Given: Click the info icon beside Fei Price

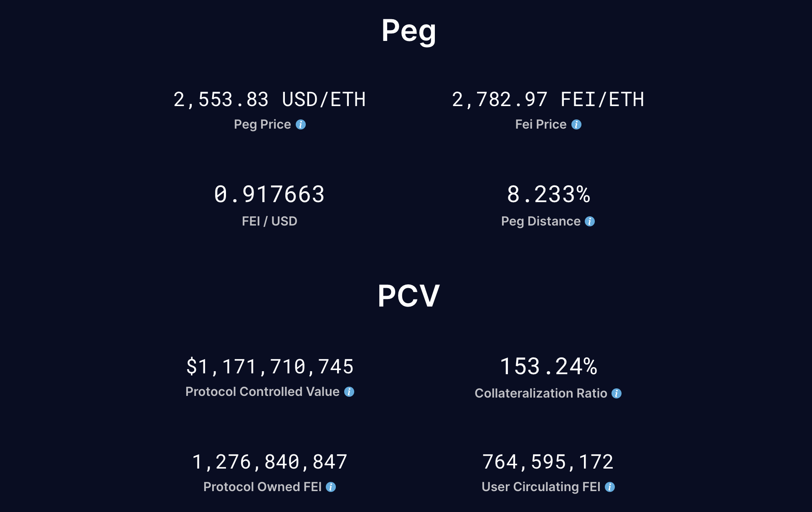Looking at the screenshot, I should [576, 124].
